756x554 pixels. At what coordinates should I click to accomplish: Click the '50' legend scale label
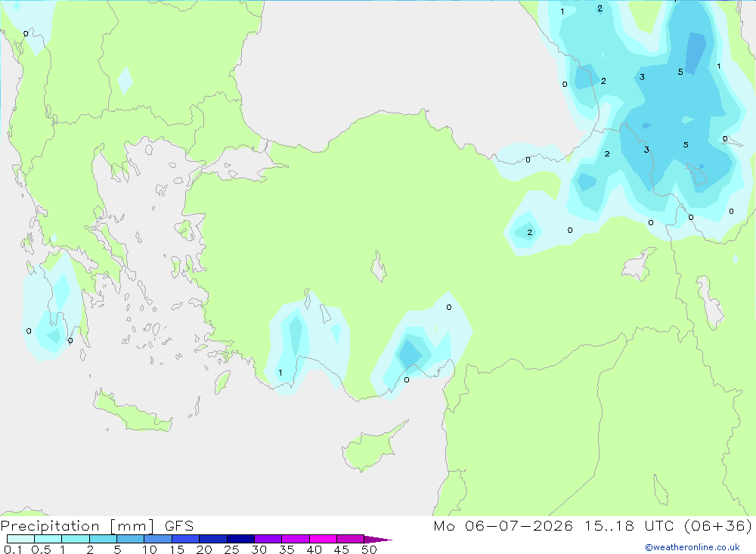pyautogui.click(x=370, y=549)
